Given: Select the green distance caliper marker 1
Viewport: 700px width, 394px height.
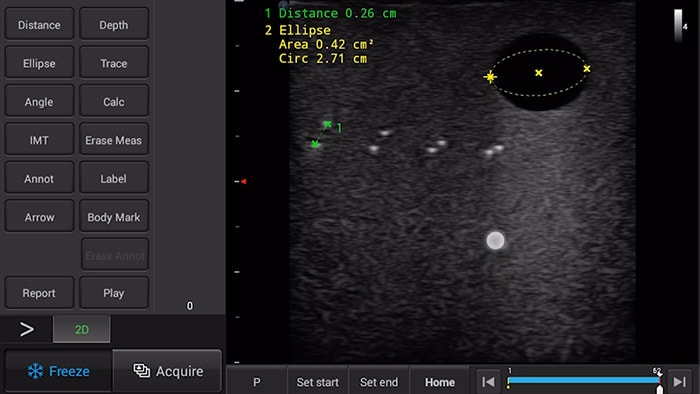Looking at the screenshot, I should (x=327, y=124).
